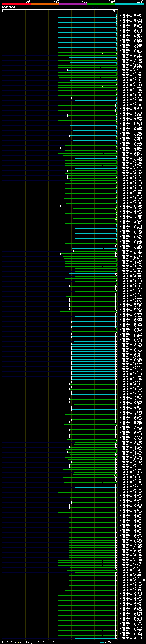Open hit UniRef100_B9SDP0
Image resolution: width=146 pixels, height=644 pixels.
point(131,15)
